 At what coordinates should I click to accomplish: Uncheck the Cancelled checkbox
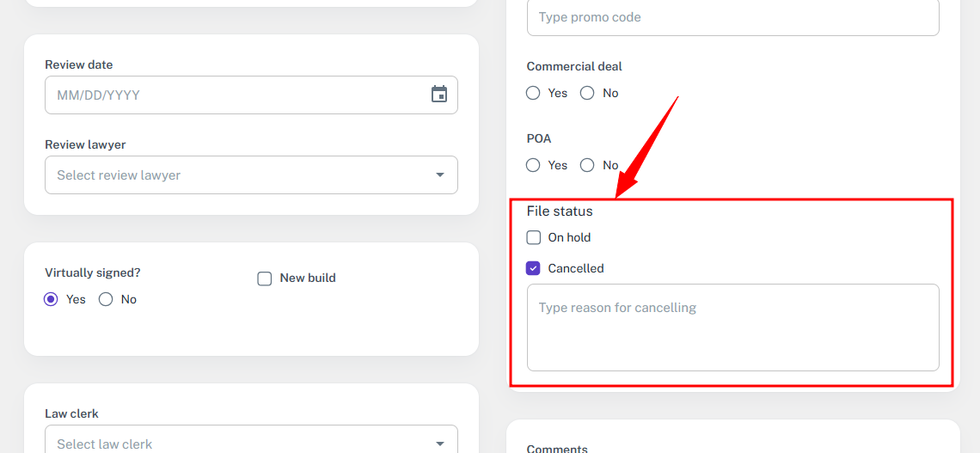(534, 268)
